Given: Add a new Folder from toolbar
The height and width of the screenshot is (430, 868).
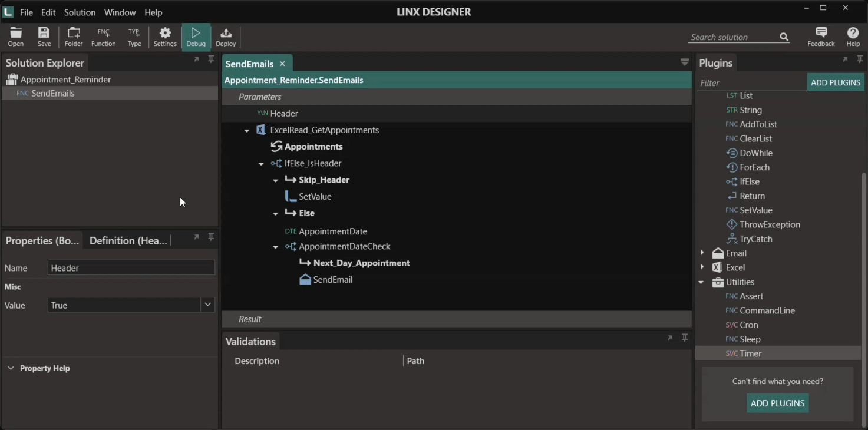Looking at the screenshot, I should [74, 37].
